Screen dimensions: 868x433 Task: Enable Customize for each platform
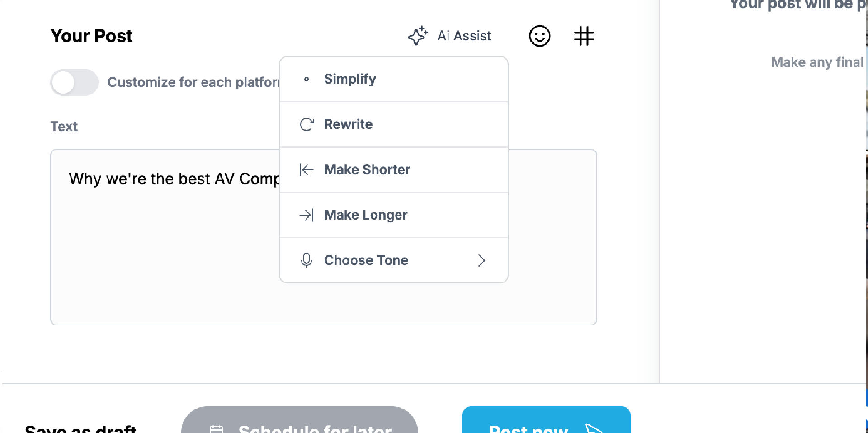[x=74, y=82]
